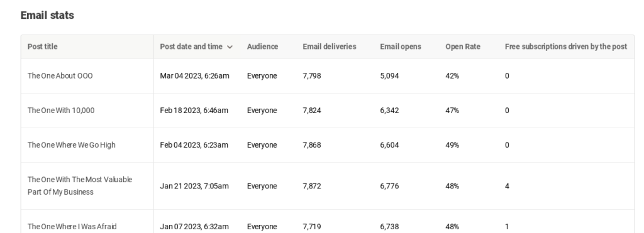Click the Email opens column header

point(401,46)
